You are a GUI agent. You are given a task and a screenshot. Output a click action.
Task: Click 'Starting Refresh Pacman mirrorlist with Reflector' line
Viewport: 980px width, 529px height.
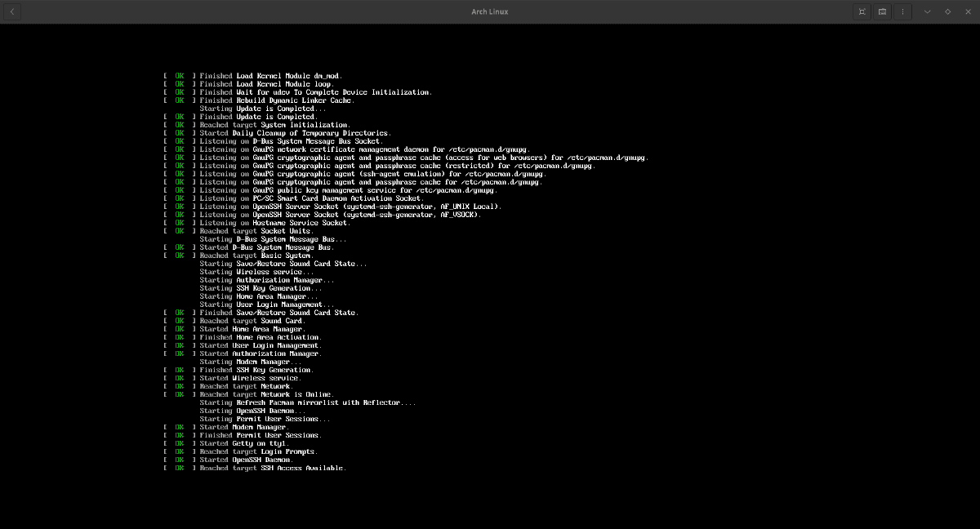[x=307, y=402]
